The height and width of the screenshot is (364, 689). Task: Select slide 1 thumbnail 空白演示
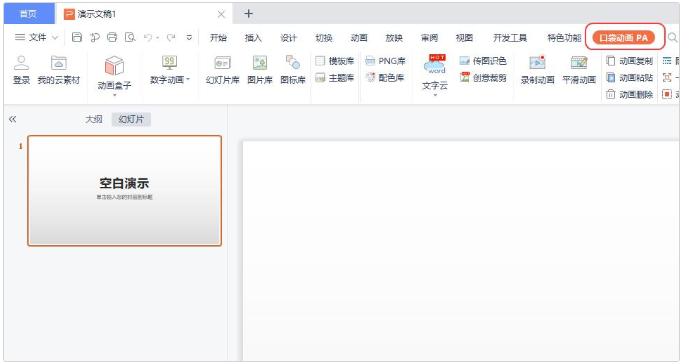[x=124, y=190]
